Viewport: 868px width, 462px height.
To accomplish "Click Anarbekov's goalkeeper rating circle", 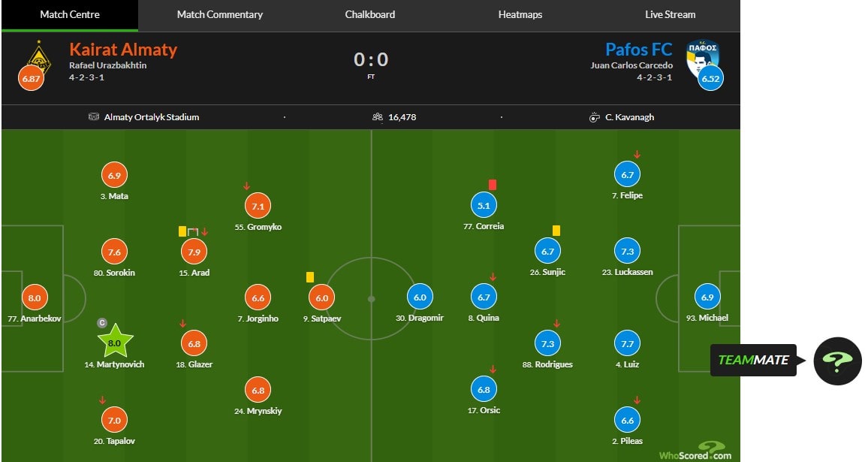I will pos(34,297).
